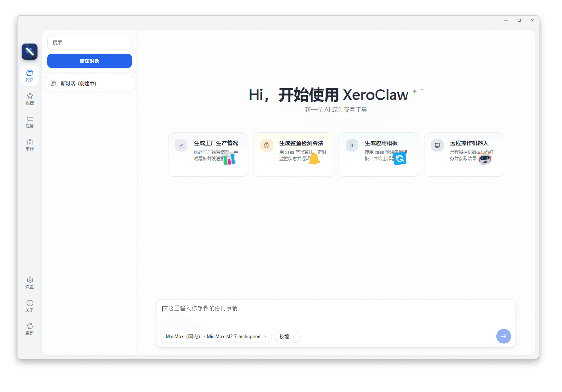Click the send arrow button
The image size is (562, 392).
(x=504, y=336)
